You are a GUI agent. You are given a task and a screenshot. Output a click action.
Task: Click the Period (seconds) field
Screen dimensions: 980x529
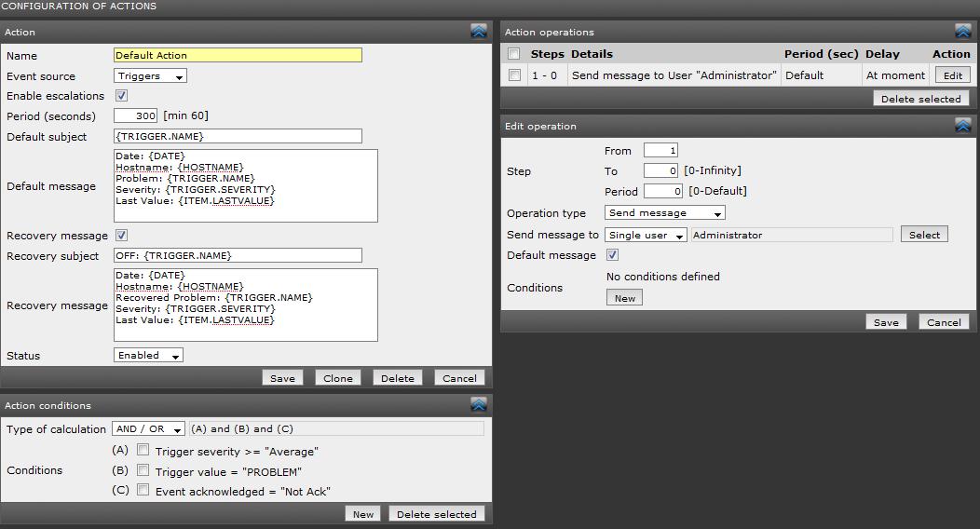point(136,115)
